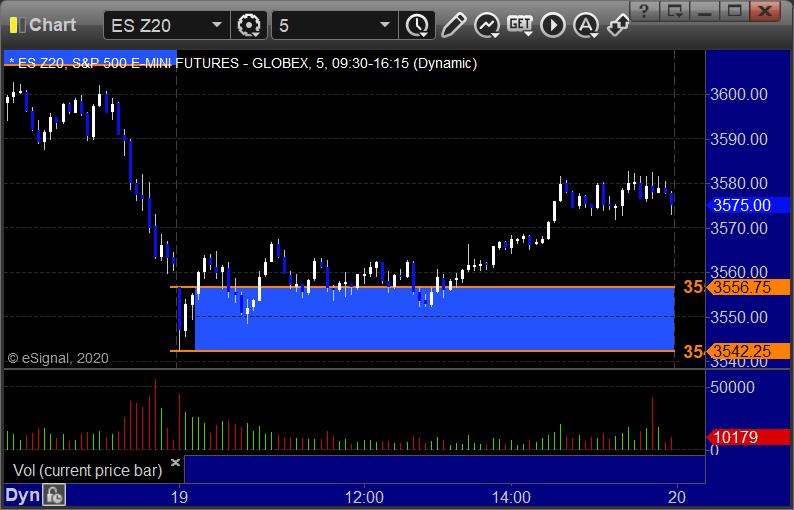
Task: Click the current price 3575.00 label
Action: 748,205
